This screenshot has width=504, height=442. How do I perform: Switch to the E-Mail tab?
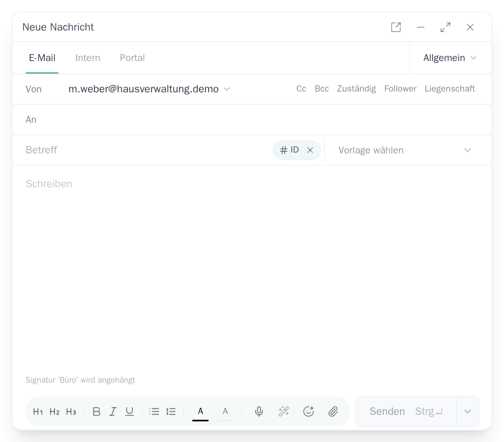coord(42,58)
